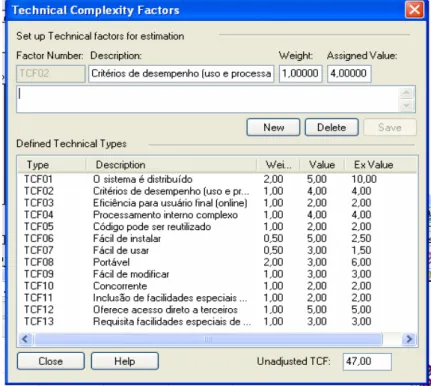Select row TCF10 in the list

[x=217, y=286]
